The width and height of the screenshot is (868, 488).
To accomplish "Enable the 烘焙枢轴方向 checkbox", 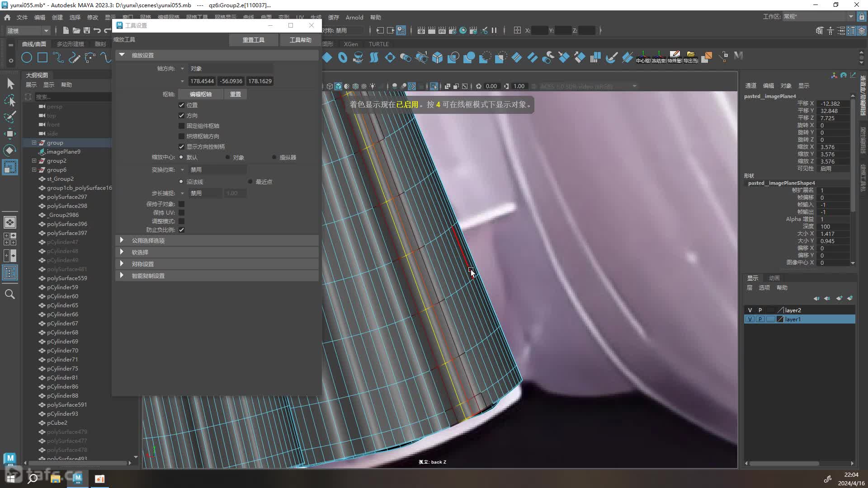I will (181, 136).
